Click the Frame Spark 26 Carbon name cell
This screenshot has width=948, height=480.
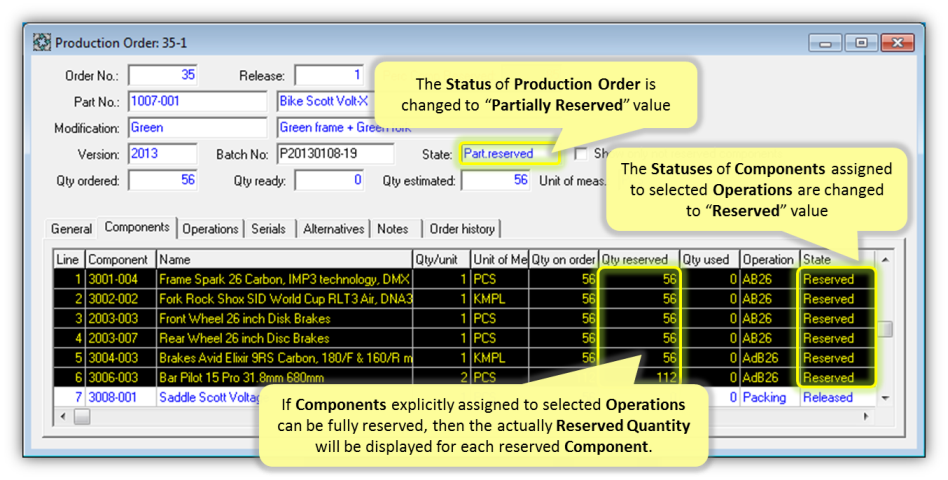pyautogui.click(x=285, y=279)
